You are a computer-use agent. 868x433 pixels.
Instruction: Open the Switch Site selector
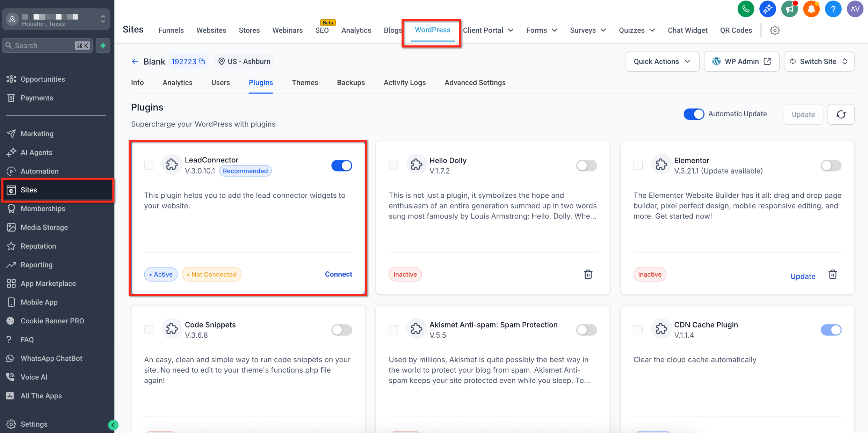point(819,61)
